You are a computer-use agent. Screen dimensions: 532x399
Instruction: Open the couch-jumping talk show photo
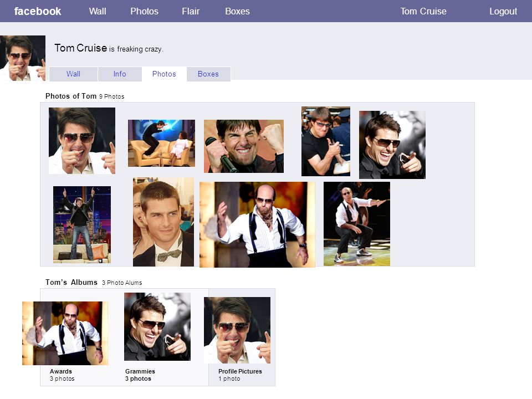point(161,143)
